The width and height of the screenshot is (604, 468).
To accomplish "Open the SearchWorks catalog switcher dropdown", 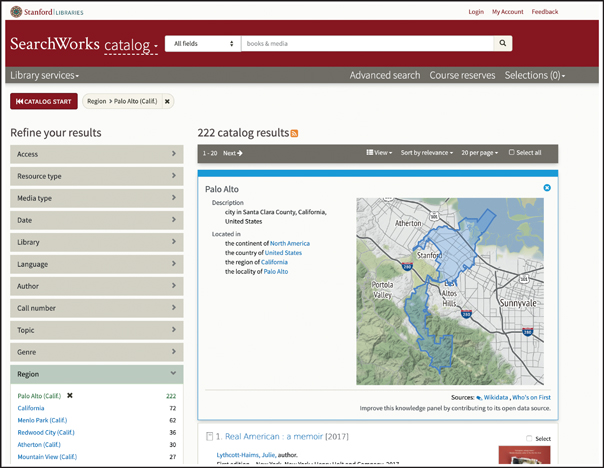I will pyautogui.click(x=131, y=45).
